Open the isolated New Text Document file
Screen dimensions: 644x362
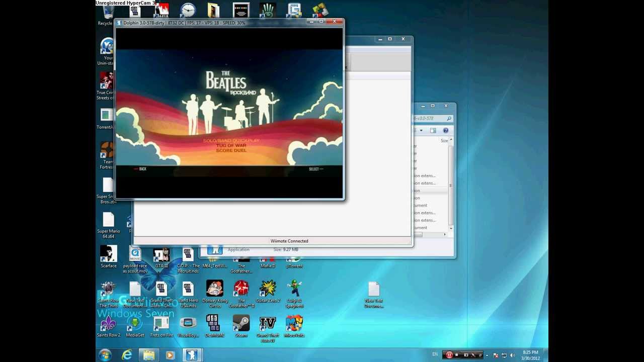click(374, 295)
